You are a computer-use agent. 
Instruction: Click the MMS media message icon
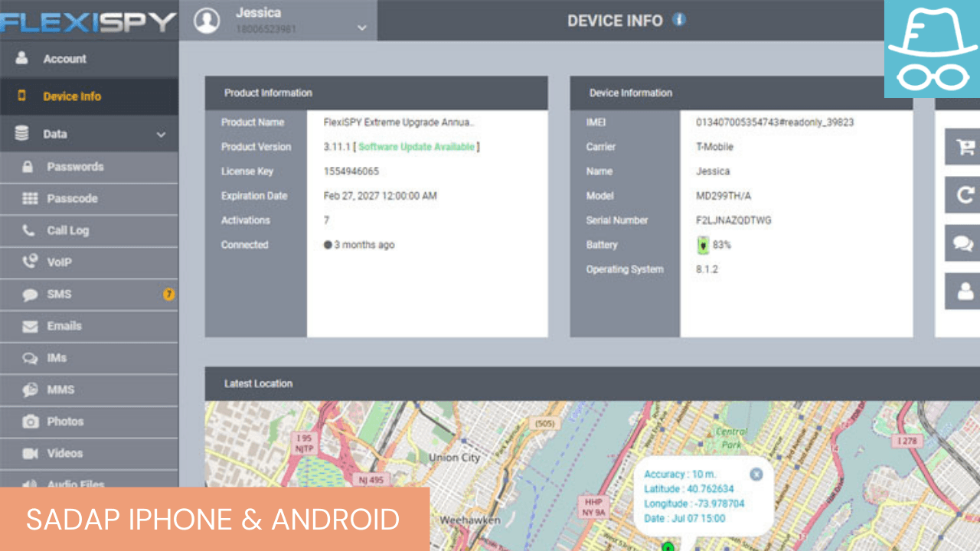pos(30,390)
